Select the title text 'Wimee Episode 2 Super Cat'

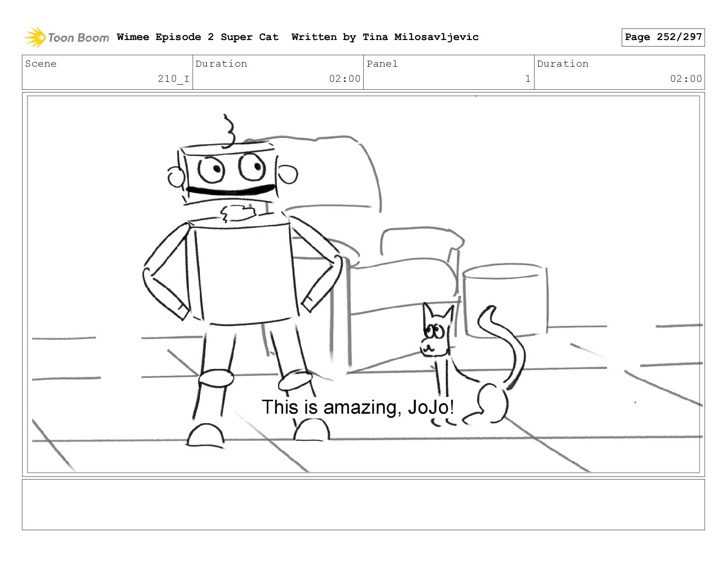[198, 37]
